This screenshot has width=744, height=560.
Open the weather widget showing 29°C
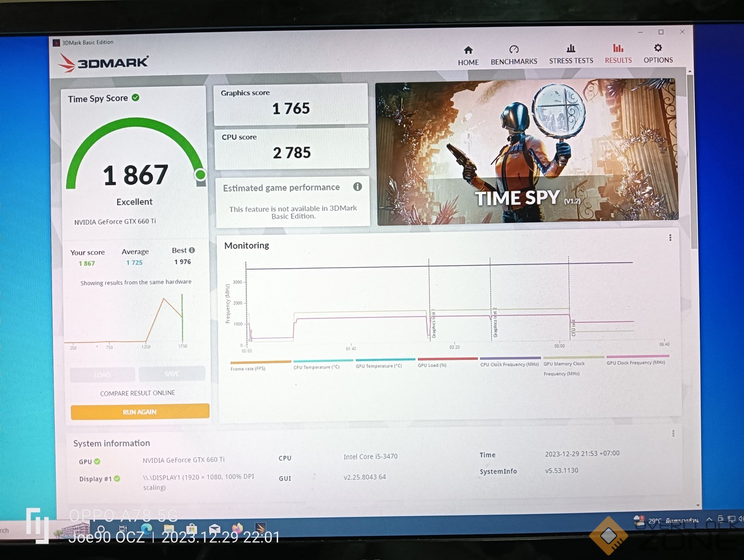(666, 520)
